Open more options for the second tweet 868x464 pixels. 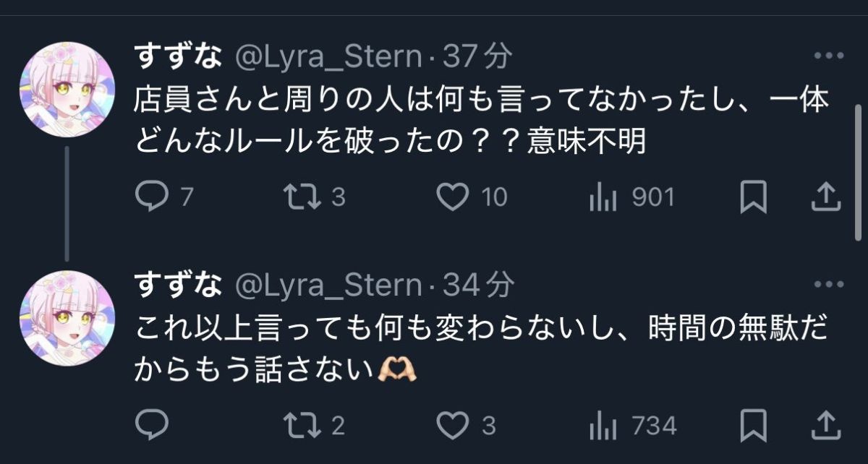coord(829,285)
